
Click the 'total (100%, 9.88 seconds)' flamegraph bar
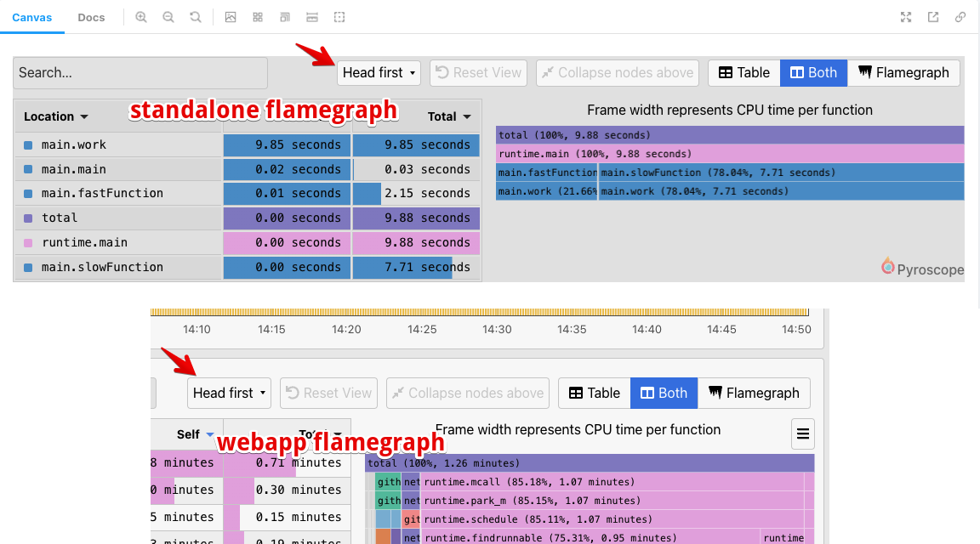(730, 135)
